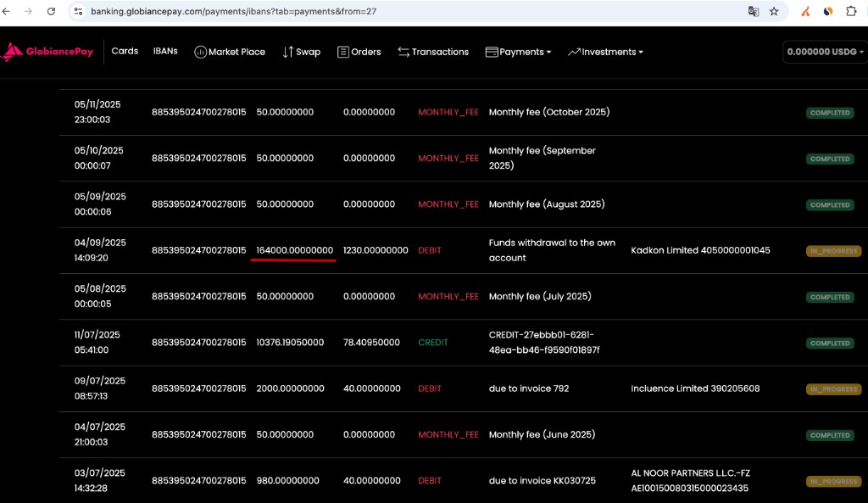Viewport: 868px width, 503px height.
Task: Bookmark this page with star icon
Action: (774, 11)
